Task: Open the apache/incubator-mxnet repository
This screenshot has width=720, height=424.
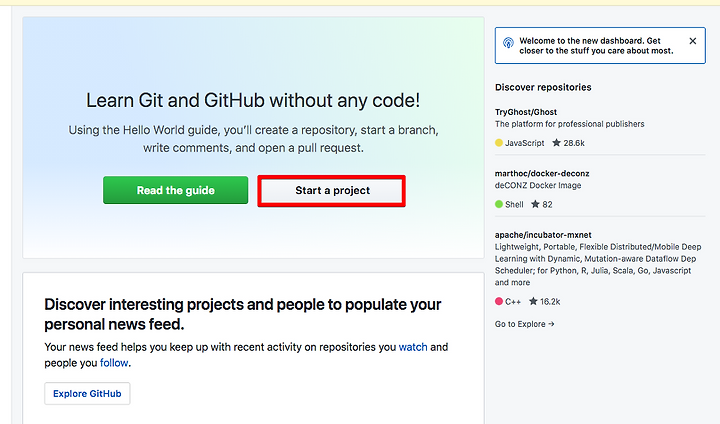Action: click(x=543, y=235)
